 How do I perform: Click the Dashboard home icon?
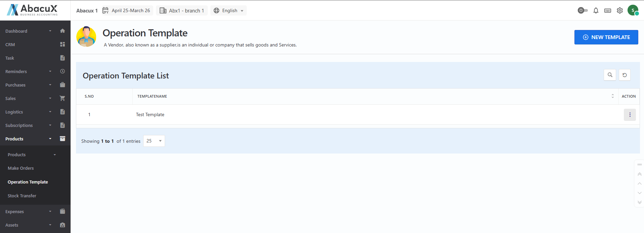point(63,31)
